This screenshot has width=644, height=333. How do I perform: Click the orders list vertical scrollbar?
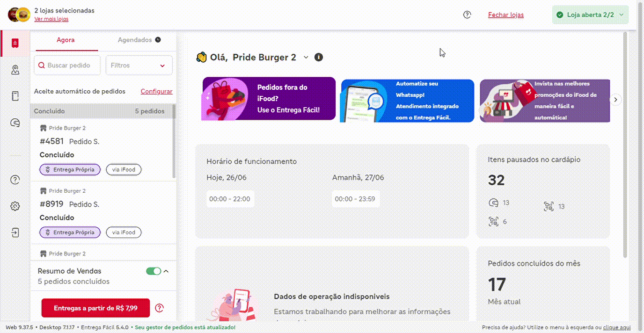pyautogui.click(x=174, y=141)
